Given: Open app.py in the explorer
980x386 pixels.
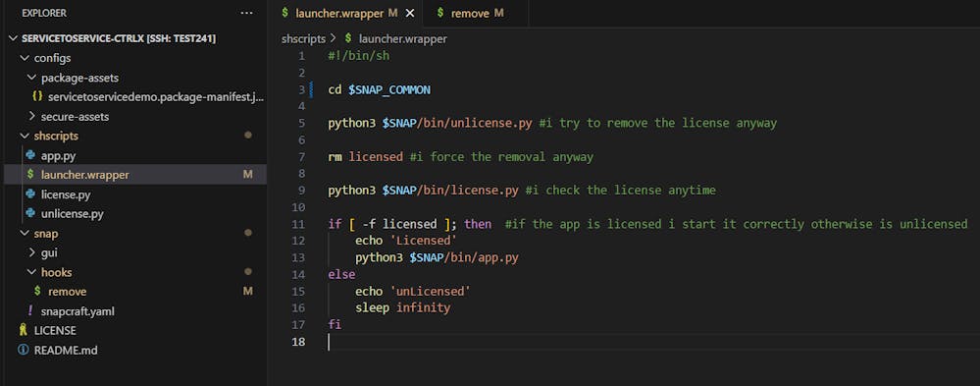Looking at the screenshot, I should click(58, 156).
